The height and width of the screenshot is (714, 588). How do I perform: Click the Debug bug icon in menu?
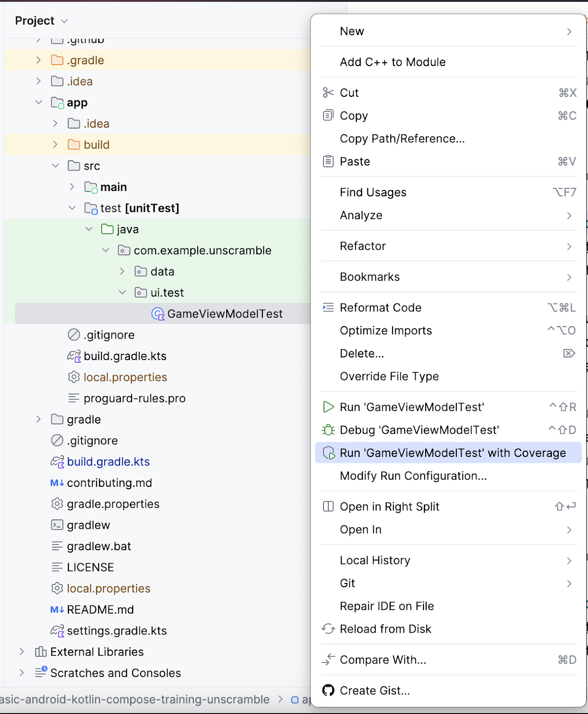[328, 430]
